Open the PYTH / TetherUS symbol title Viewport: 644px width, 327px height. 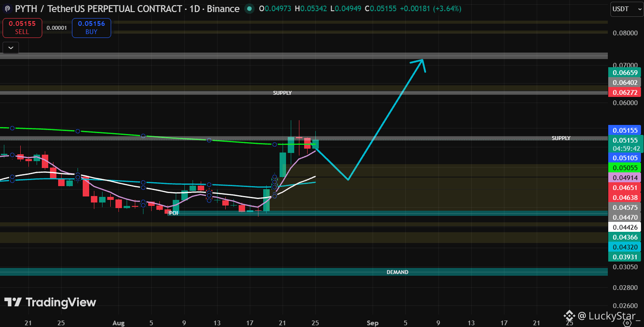(127, 9)
